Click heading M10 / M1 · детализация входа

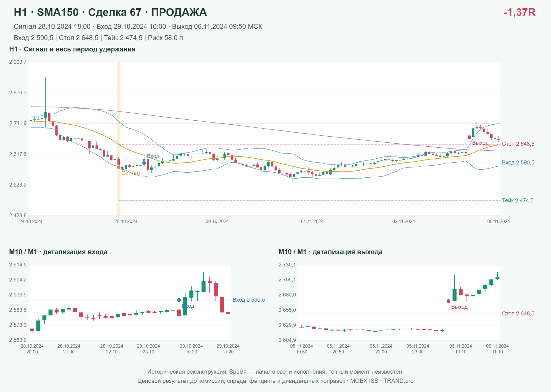(58, 252)
